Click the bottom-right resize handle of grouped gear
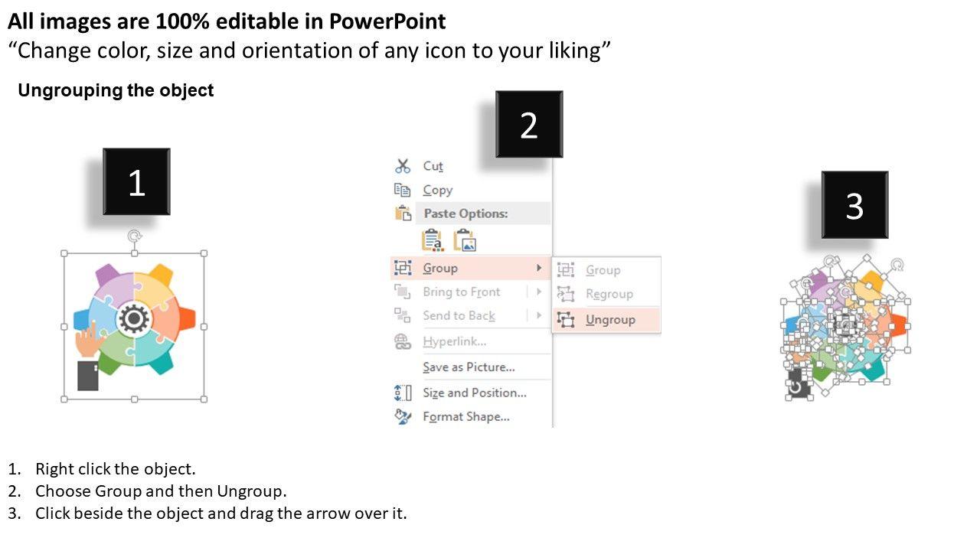Viewport: 980px width, 551px height. coord(204,399)
